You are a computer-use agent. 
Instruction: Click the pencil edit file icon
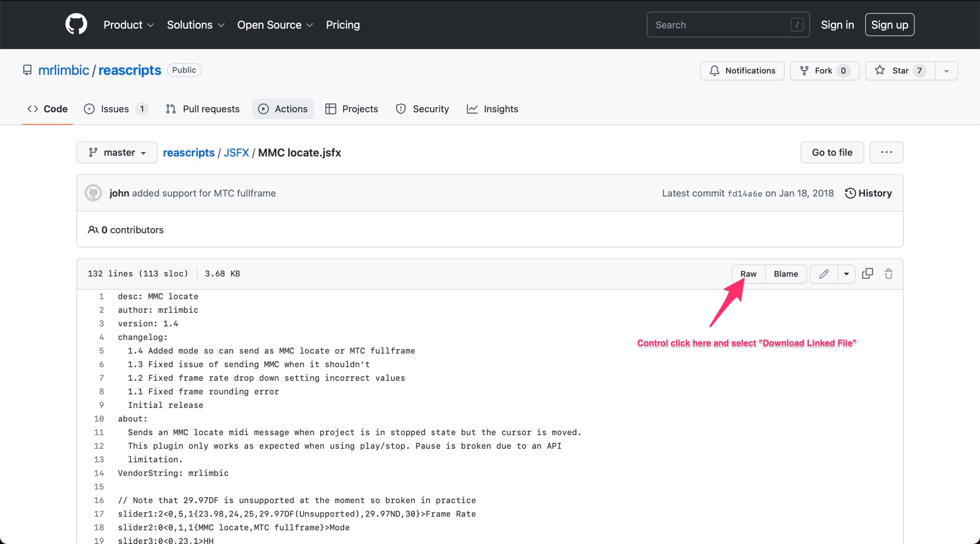(x=824, y=274)
